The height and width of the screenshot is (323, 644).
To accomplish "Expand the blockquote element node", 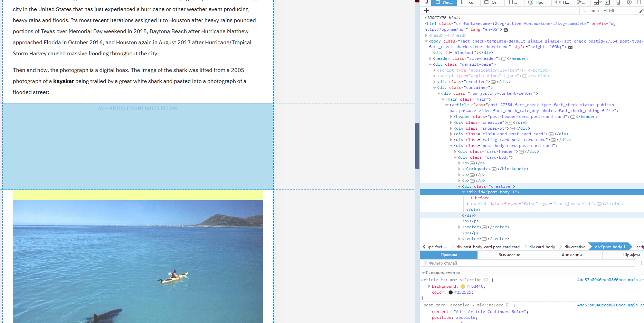I will pyautogui.click(x=460, y=169).
